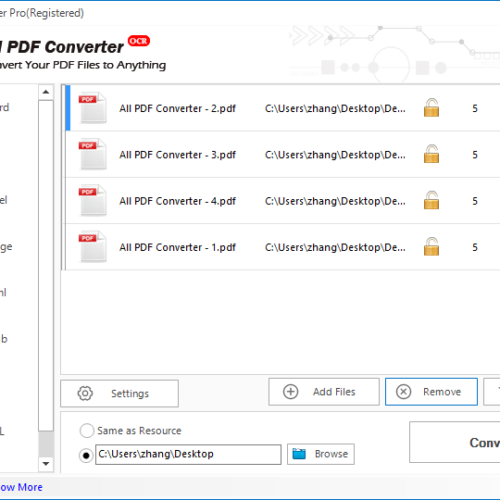Image resolution: width=500 pixels, height=500 pixels.
Task: Remove the selected PDF file
Action: tap(431, 392)
